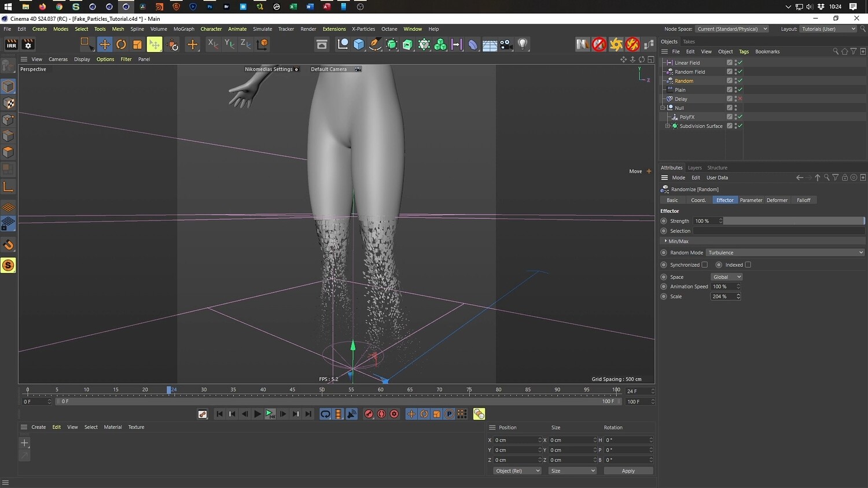Click the Apply button
The image size is (868, 488).
tap(628, 471)
